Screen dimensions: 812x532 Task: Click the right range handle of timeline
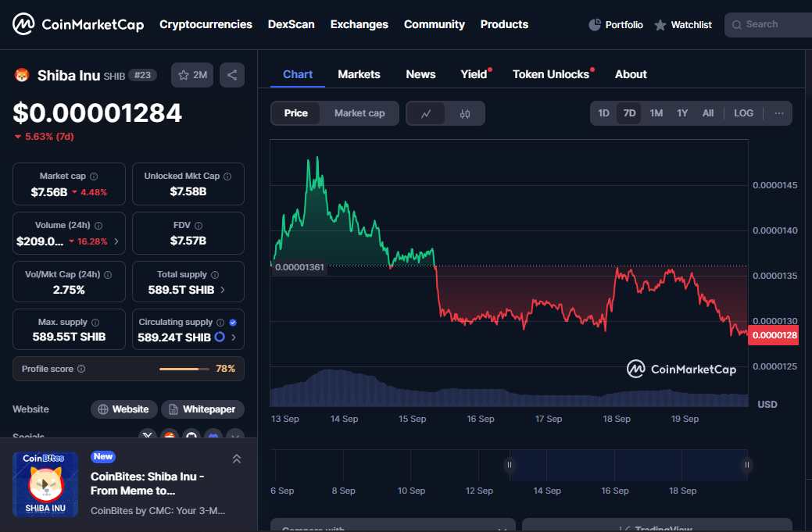point(747,465)
